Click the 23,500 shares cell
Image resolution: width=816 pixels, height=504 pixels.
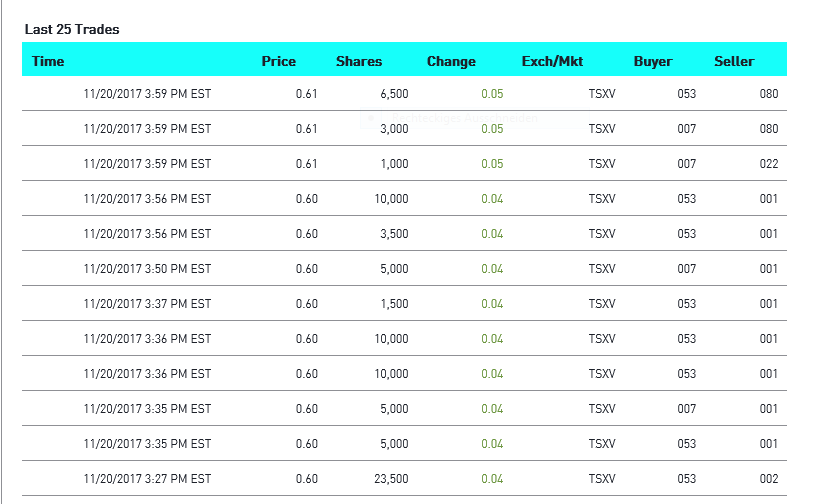click(x=391, y=479)
